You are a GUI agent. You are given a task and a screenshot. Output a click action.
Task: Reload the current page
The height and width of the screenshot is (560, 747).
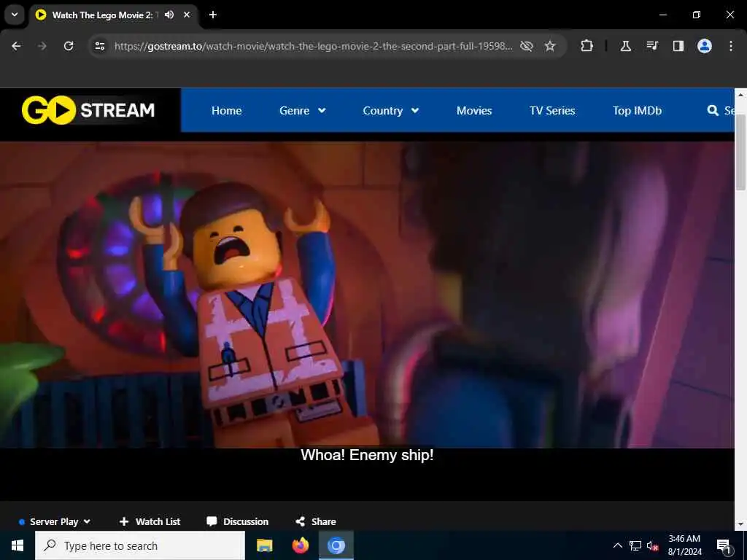point(69,46)
